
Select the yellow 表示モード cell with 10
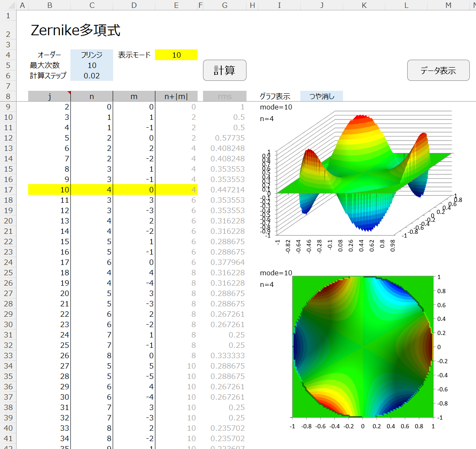click(x=176, y=55)
